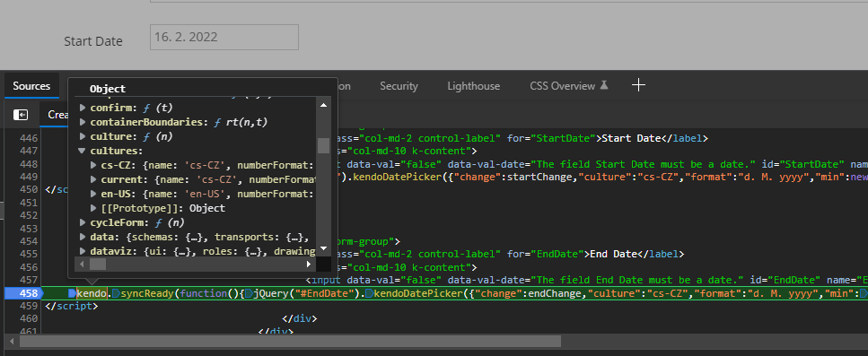This screenshot has height=356, width=868.
Task: Click the popup vertical scrollbar thumb
Action: (323, 145)
